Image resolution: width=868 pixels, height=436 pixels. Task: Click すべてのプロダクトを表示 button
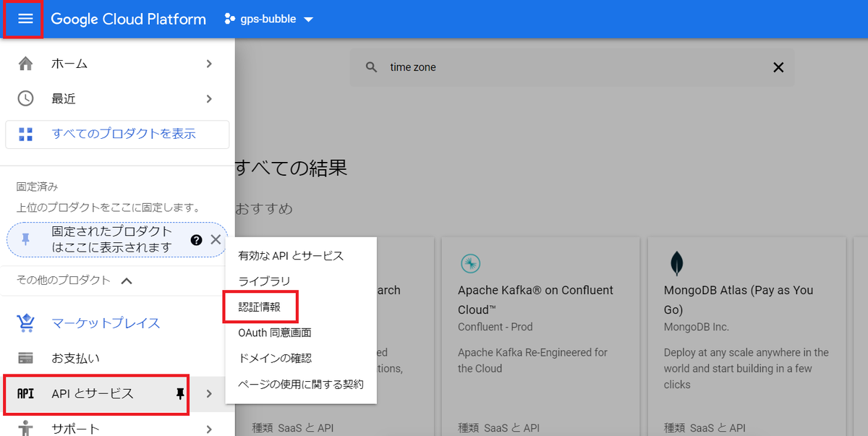click(117, 134)
